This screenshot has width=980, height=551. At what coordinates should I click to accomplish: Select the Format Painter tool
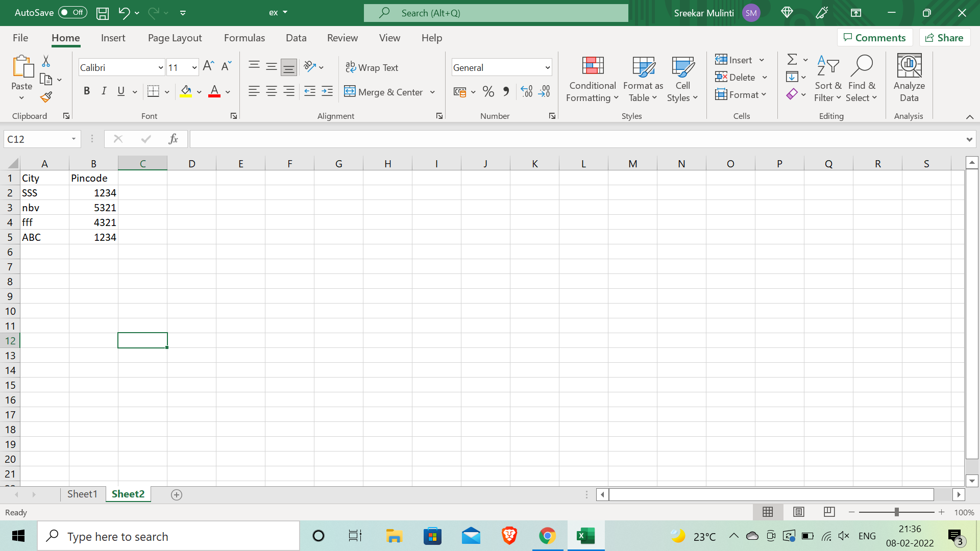45,97
